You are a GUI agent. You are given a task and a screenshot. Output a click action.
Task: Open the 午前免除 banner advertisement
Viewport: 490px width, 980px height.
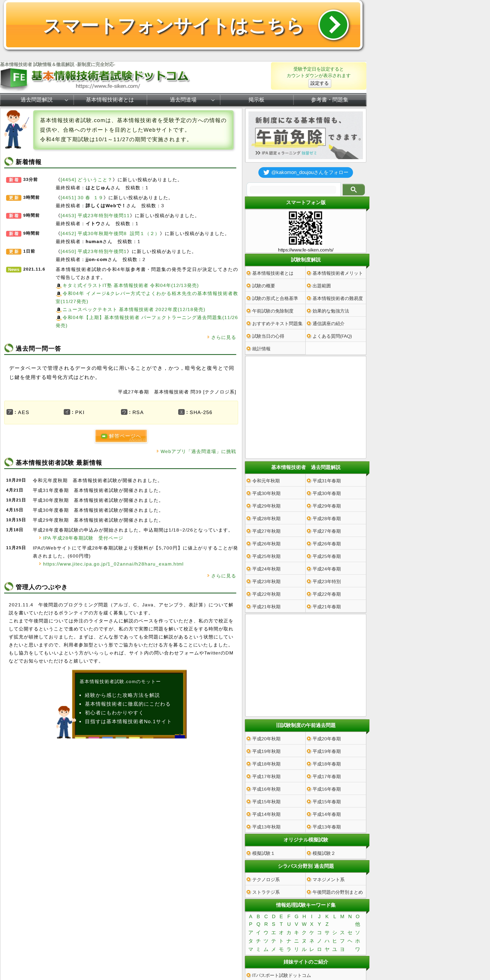point(306,135)
